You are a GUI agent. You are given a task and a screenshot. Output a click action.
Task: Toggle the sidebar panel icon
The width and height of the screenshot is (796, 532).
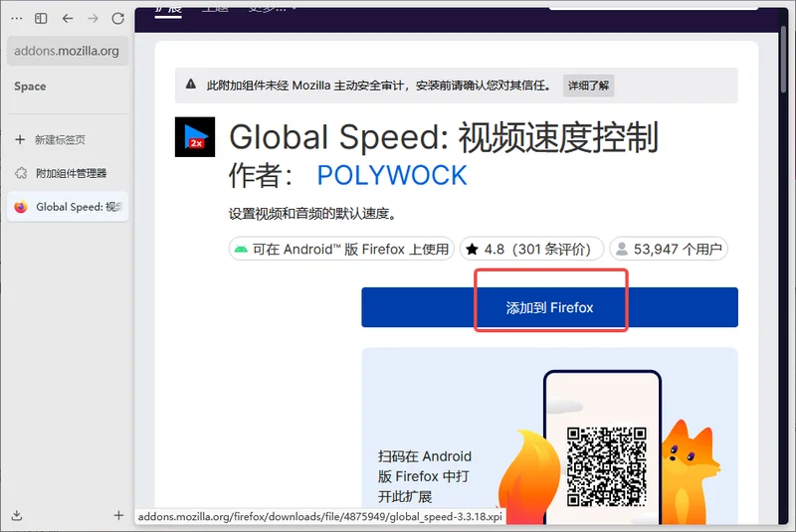[41, 19]
